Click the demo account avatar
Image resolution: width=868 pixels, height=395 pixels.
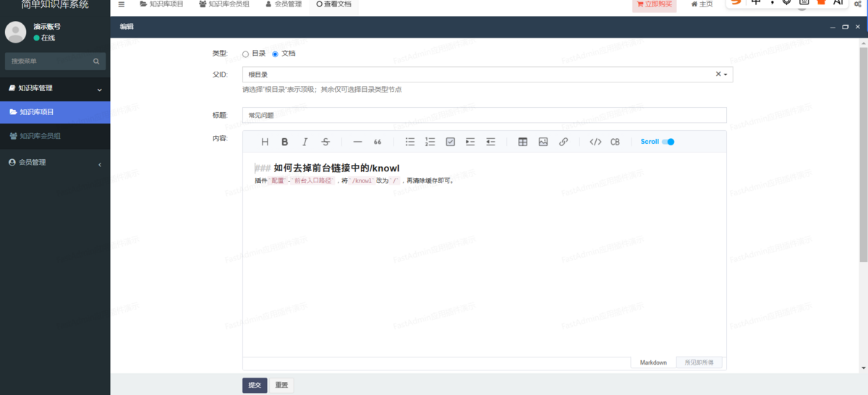[15, 32]
